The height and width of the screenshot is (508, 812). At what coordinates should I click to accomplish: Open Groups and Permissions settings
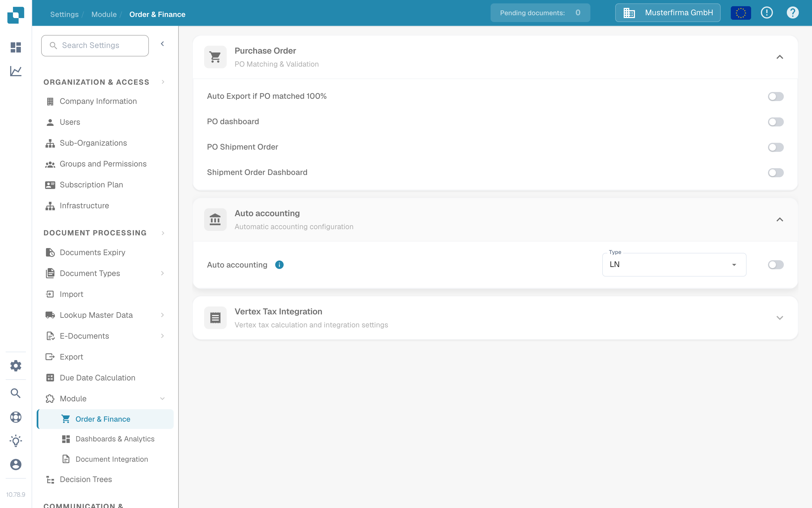pyautogui.click(x=105, y=164)
